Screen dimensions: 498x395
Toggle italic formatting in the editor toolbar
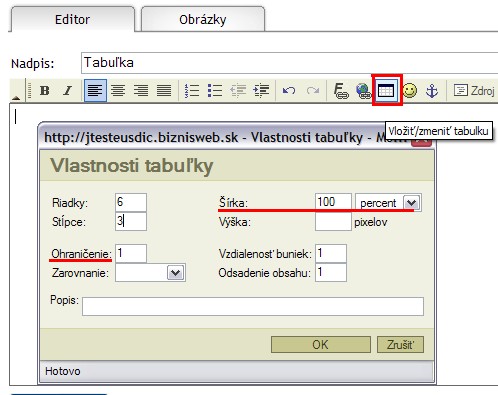(68, 91)
